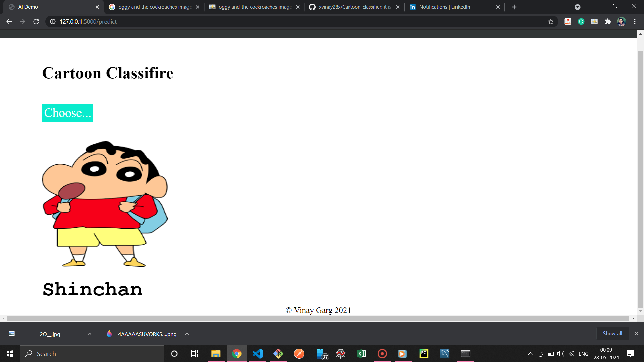This screenshot has width=644, height=362.
Task: Launch Visual Studio Code from the taskbar
Action: [x=258, y=353]
